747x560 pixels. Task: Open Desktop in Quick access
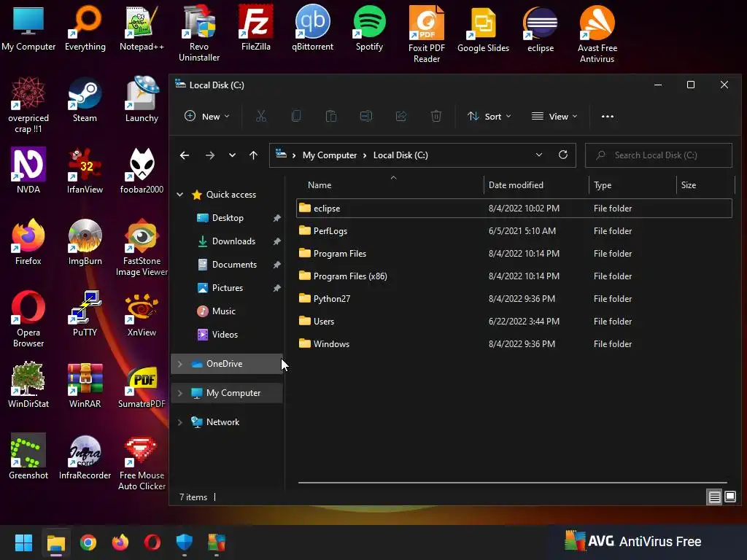[228, 217]
